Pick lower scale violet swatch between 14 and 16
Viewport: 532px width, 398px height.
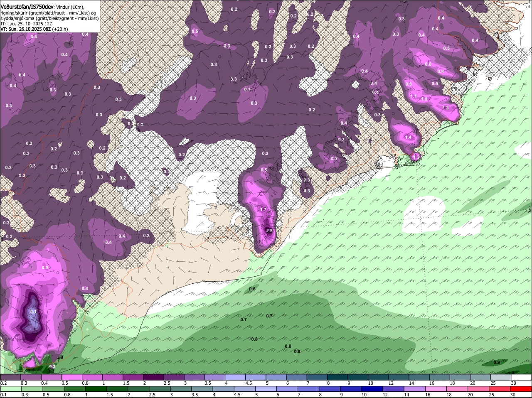coord(414,389)
